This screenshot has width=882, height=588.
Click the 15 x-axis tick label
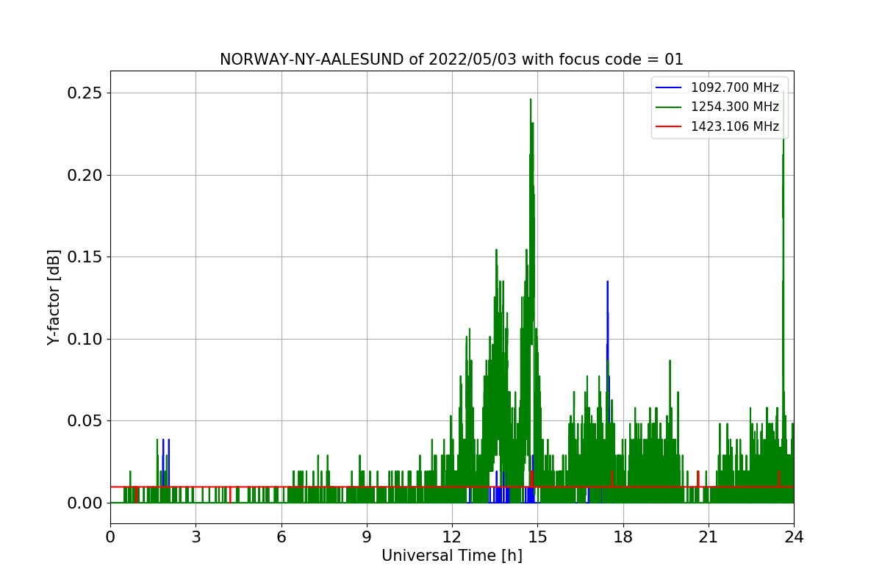(537, 537)
